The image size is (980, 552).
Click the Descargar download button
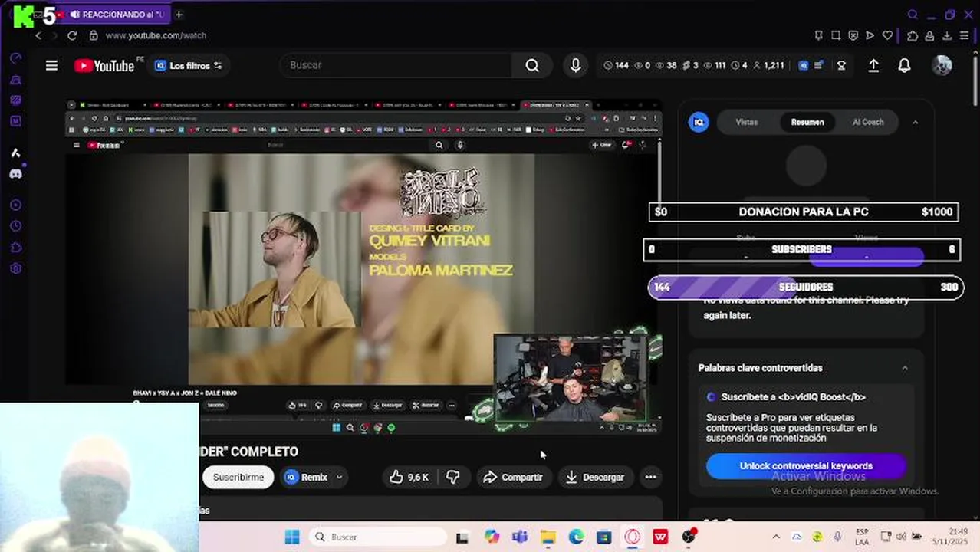coord(595,477)
